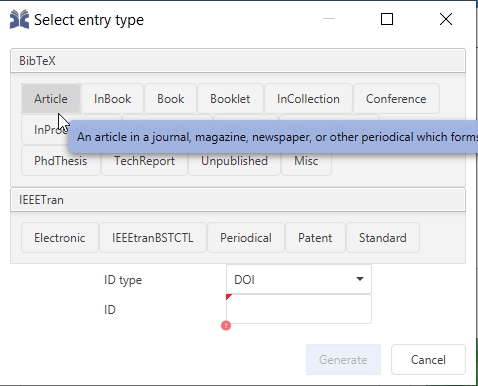The width and height of the screenshot is (478, 386).
Task: Open the ID type DOI dropdown
Action: 299,279
